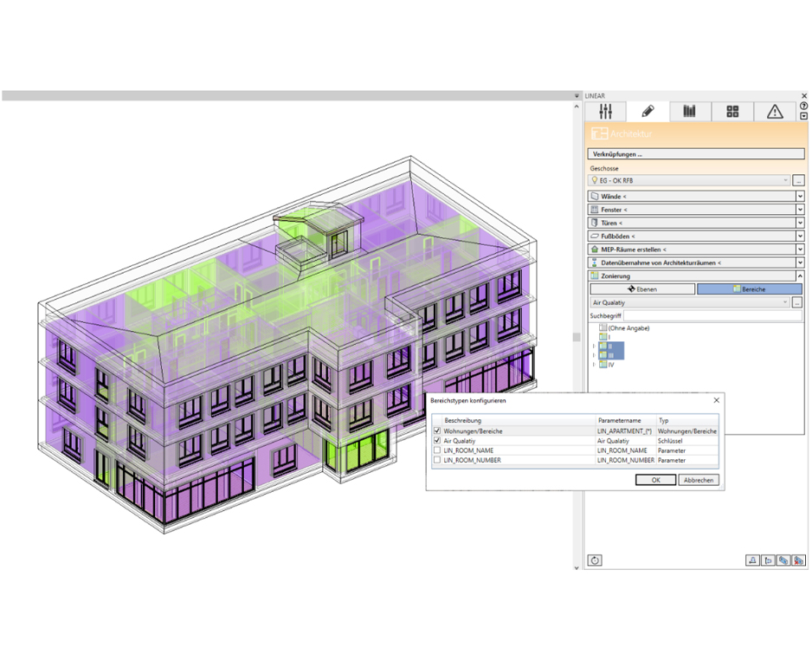This screenshot has height=667, width=812.
Task: Confirm dialog with OK button
Action: pos(655,480)
